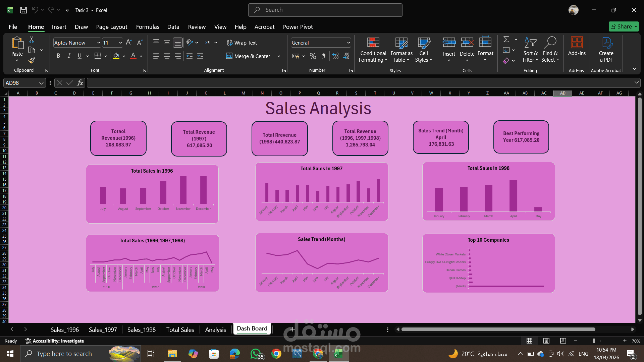The height and width of the screenshot is (362, 644).
Task: Open the General number format dropdown
Action: 348,43
